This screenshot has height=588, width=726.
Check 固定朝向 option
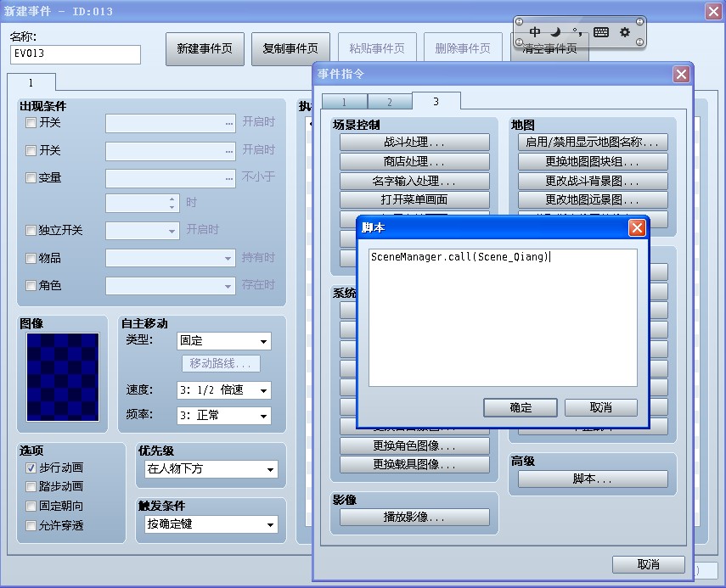pyautogui.click(x=31, y=506)
